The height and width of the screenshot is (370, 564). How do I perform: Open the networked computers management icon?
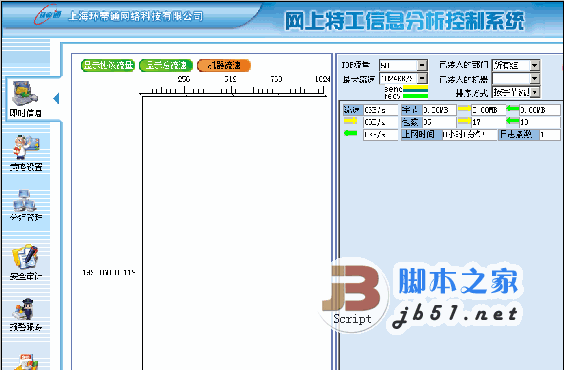click(x=25, y=201)
